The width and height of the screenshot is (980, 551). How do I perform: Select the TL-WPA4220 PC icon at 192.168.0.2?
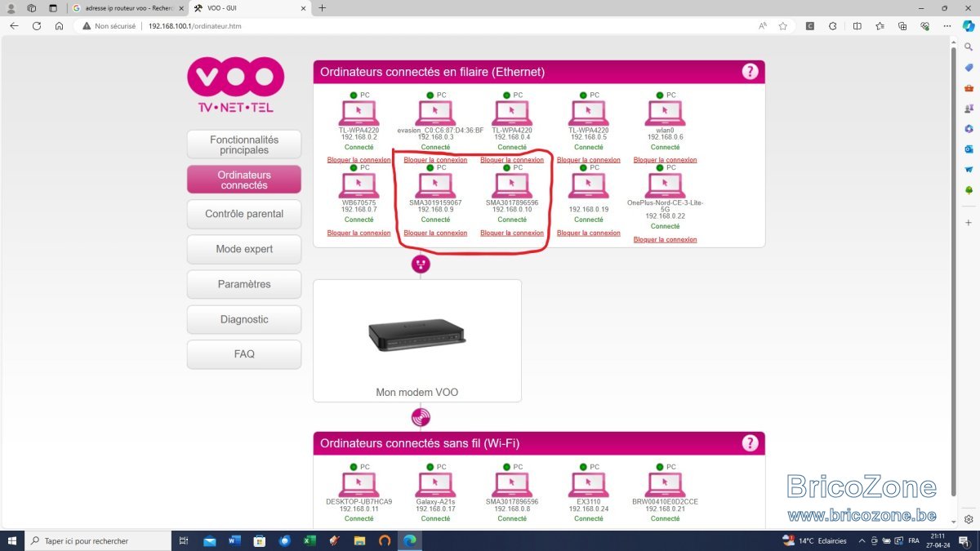click(x=359, y=113)
